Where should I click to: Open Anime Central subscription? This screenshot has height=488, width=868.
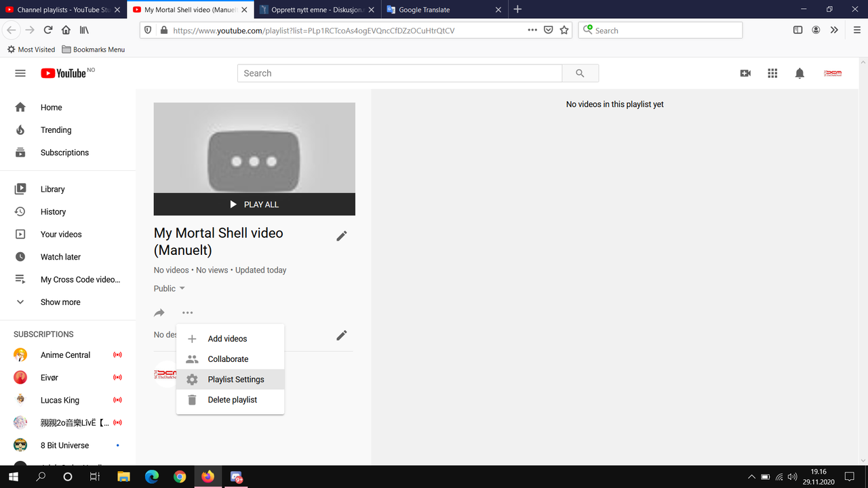click(x=68, y=355)
